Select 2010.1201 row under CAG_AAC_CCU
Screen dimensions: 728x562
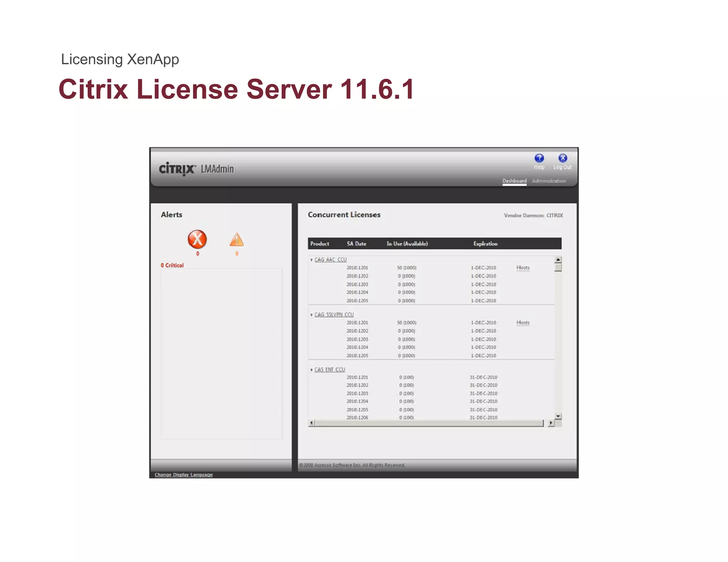[431, 268]
